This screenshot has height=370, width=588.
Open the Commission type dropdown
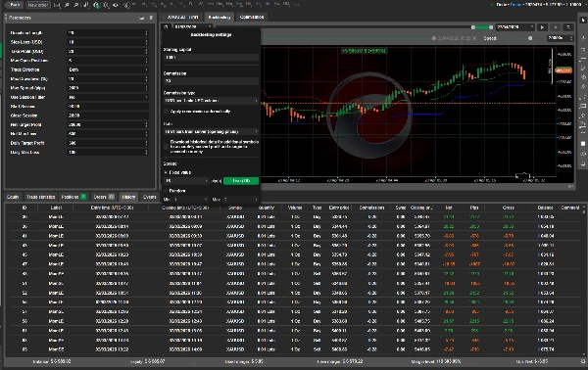211,101
